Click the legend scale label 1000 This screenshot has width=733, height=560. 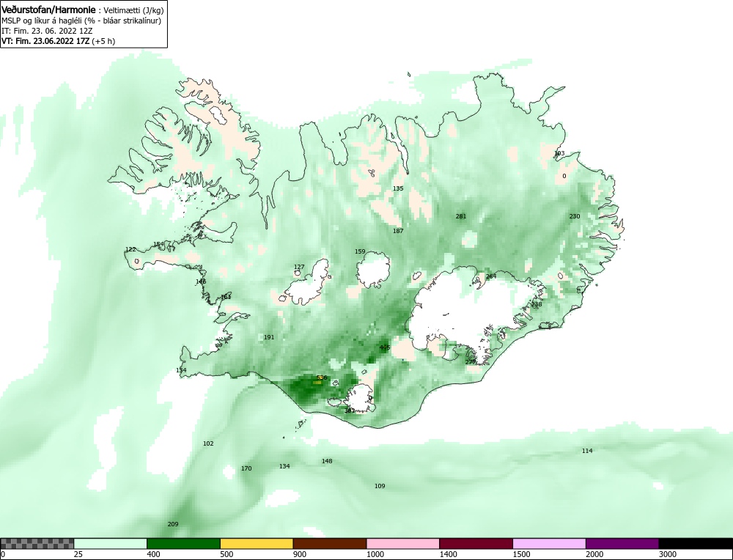375,554
